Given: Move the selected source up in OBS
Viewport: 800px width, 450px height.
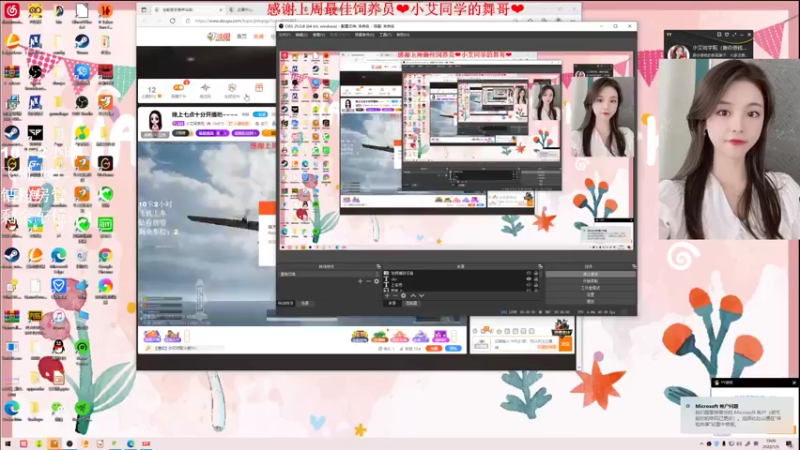Looking at the screenshot, I should pyautogui.click(x=413, y=295).
